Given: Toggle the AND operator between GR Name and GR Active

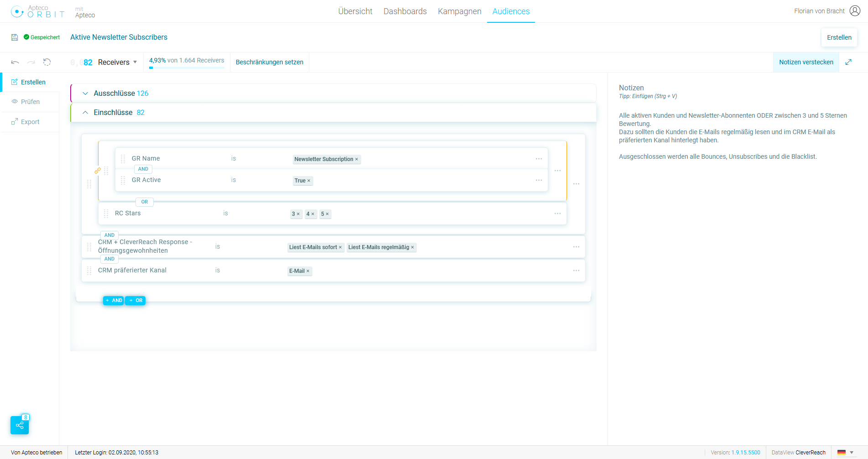Looking at the screenshot, I should (x=143, y=169).
